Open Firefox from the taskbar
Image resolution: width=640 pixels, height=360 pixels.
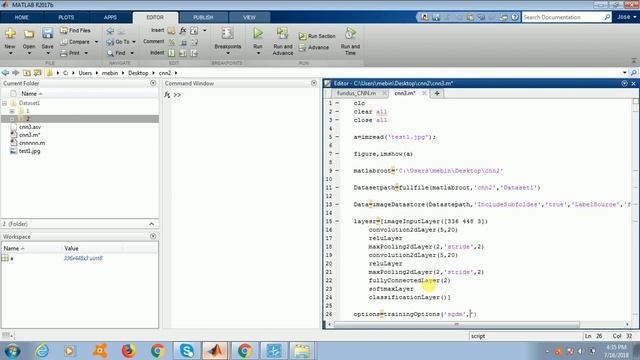tap(128, 351)
